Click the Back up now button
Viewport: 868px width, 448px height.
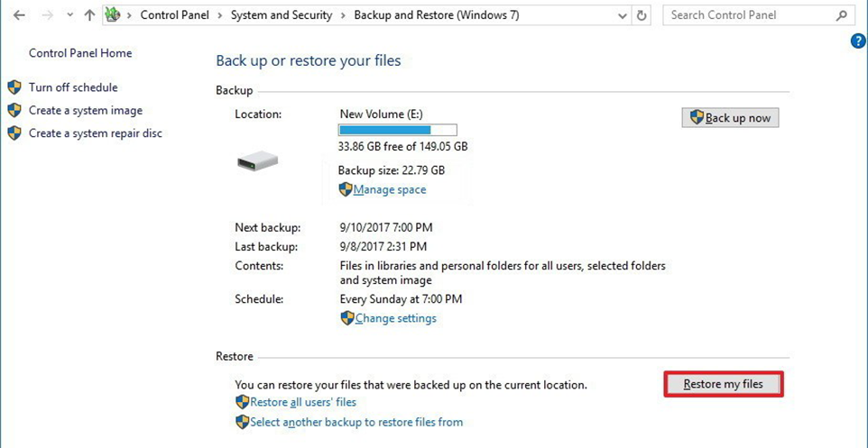click(730, 118)
